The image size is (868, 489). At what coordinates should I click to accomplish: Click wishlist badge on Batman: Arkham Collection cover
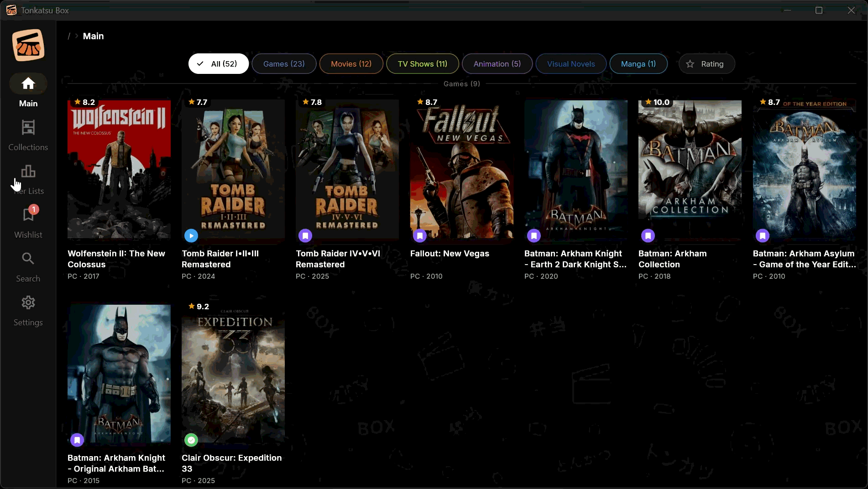(x=648, y=236)
